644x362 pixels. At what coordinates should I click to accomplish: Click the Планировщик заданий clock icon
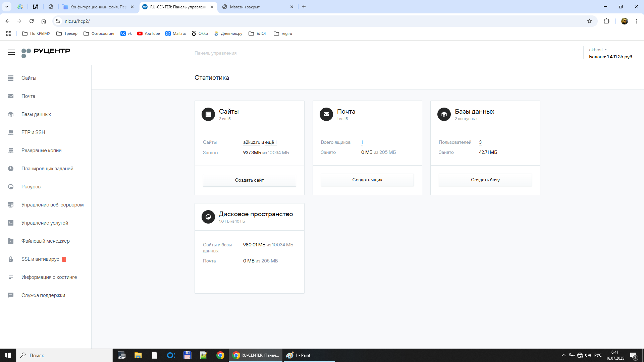[x=11, y=169]
